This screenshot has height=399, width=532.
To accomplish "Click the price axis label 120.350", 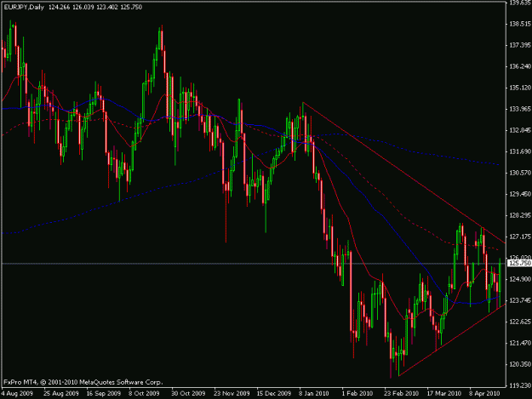I will tap(520, 364).
